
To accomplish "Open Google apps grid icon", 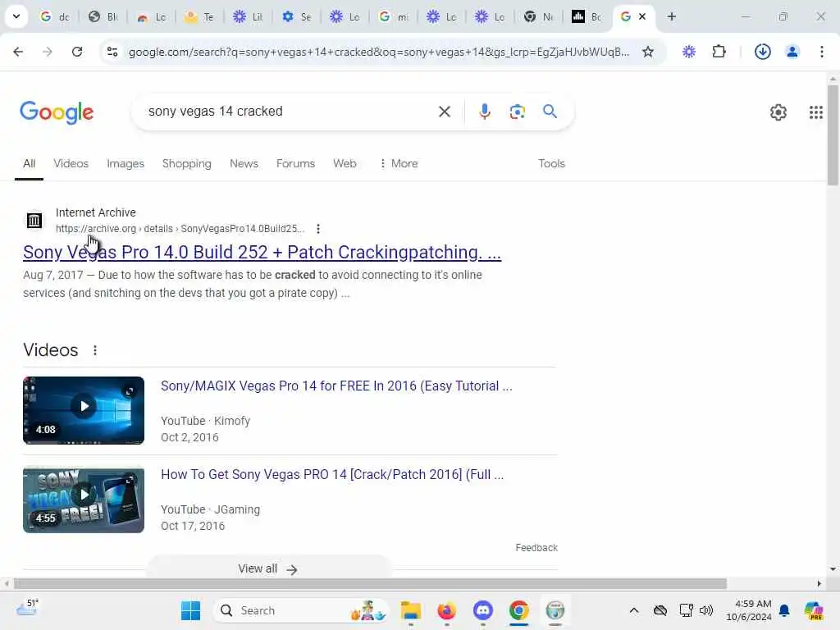I will (815, 112).
